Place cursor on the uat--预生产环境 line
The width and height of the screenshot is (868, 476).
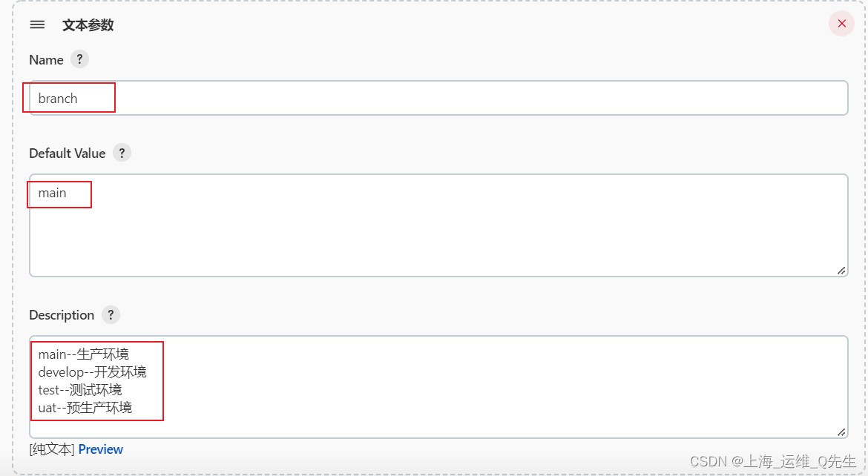pos(85,408)
